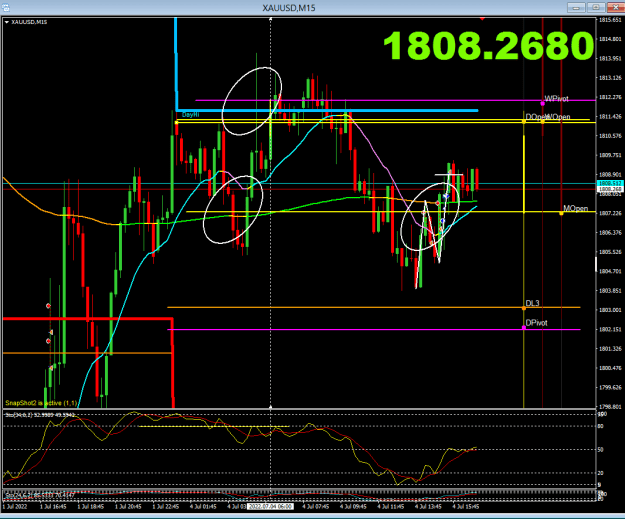This screenshot has height=519, width=625.
Task: Click the Stochastic indicator label in the subwindow
Action: (39, 415)
